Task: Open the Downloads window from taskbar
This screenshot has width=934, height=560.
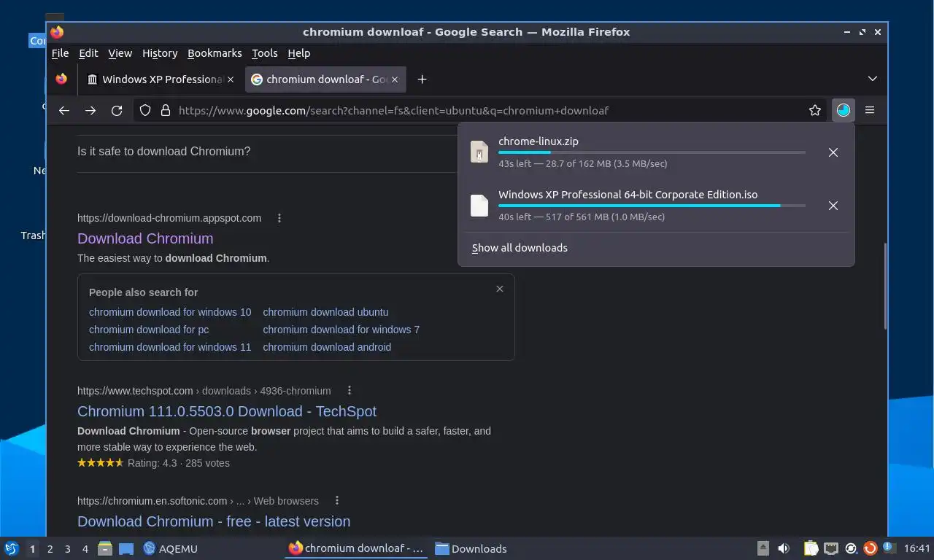Action: pyautogui.click(x=471, y=548)
